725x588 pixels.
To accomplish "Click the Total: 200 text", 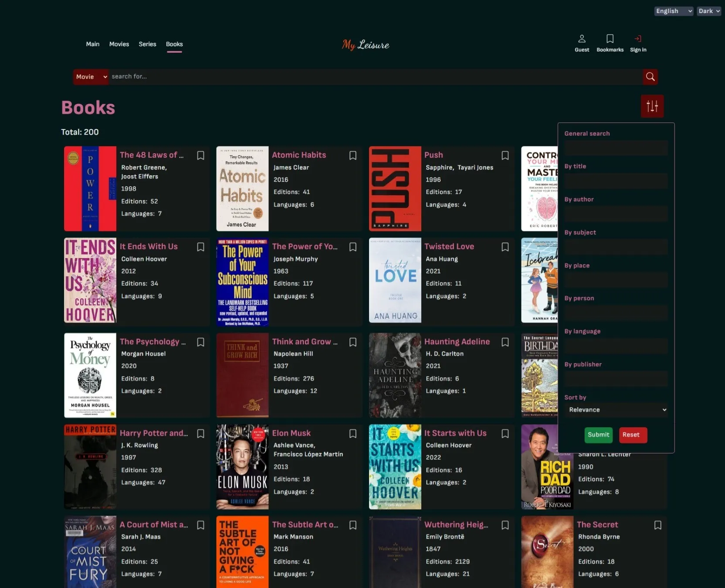I will [80, 132].
